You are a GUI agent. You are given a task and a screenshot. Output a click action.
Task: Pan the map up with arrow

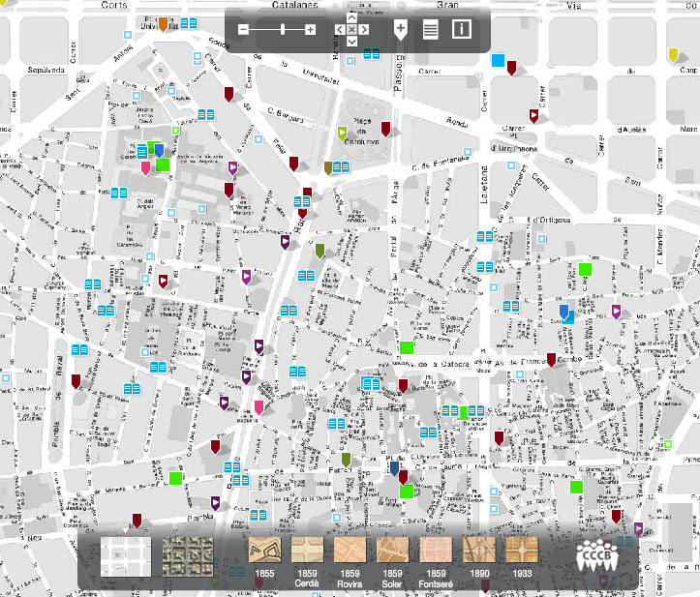click(x=351, y=17)
